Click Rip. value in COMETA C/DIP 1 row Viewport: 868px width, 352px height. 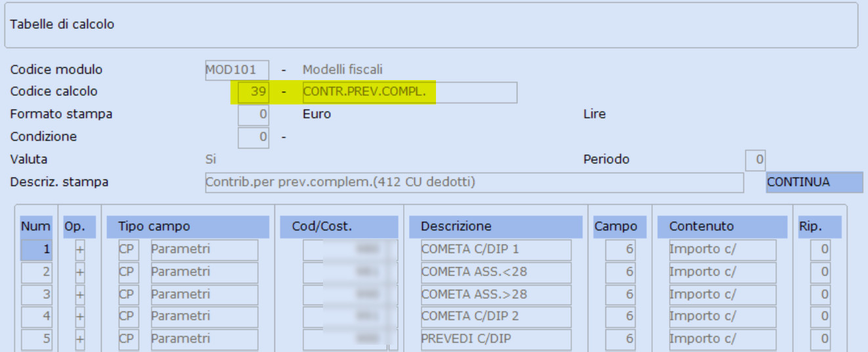click(x=820, y=250)
